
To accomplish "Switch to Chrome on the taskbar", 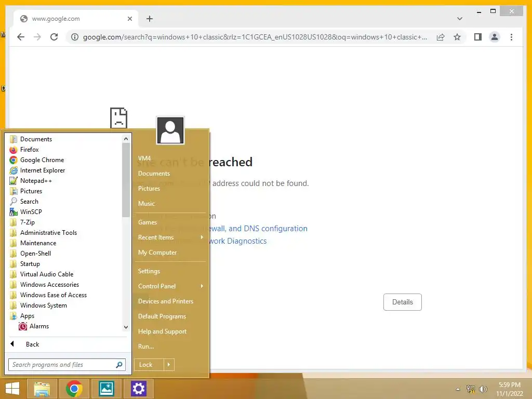I will point(74,389).
